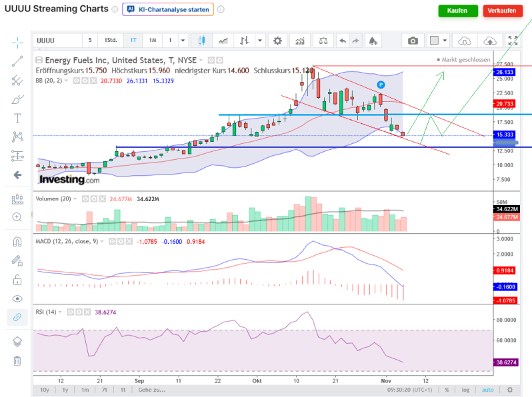Select candlestick chart style icon
The width and height of the screenshot is (532, 397).
pyautogui.click(x=201, y=41)
